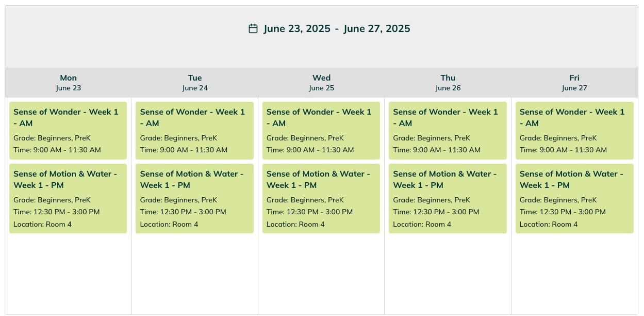Click Location: Room 4 in Friday's PM event

coord(549,224)
